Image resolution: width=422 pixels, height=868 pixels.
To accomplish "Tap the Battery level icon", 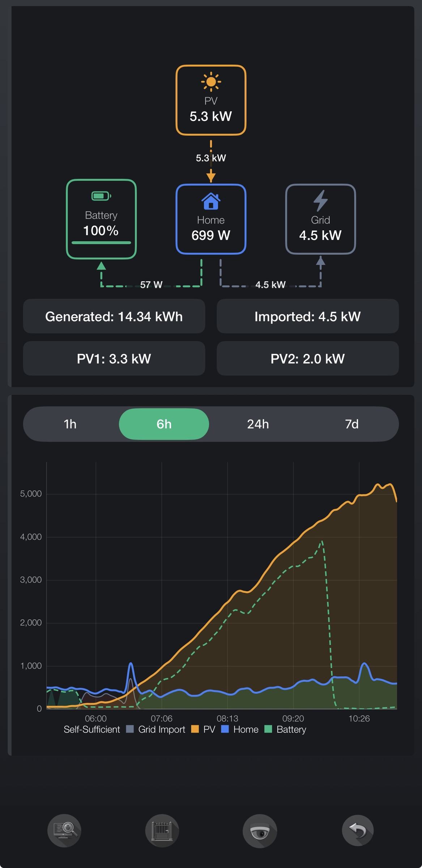I will [101, 196].
